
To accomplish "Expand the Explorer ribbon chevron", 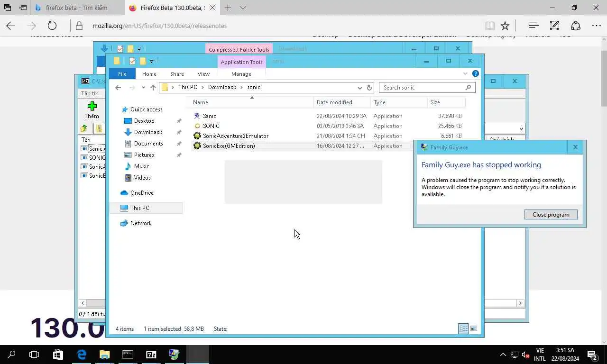I will click(465, 74).
